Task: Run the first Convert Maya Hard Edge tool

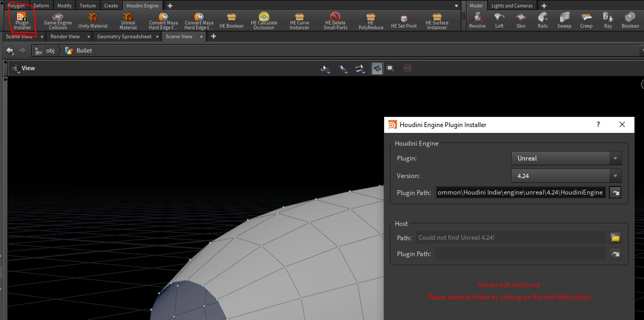Action: (x=164, y=21)
